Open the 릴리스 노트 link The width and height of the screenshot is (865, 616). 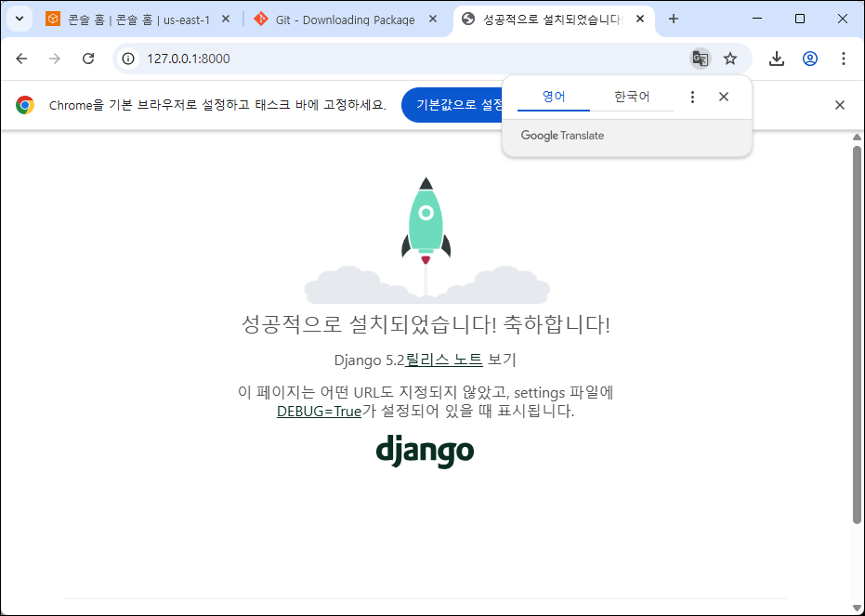tap(444, 360)
